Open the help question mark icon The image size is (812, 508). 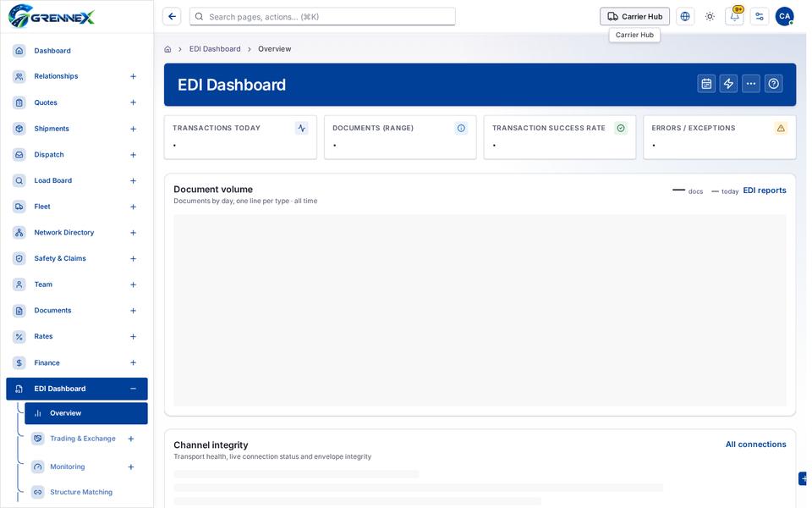click(x=774, y=84)
